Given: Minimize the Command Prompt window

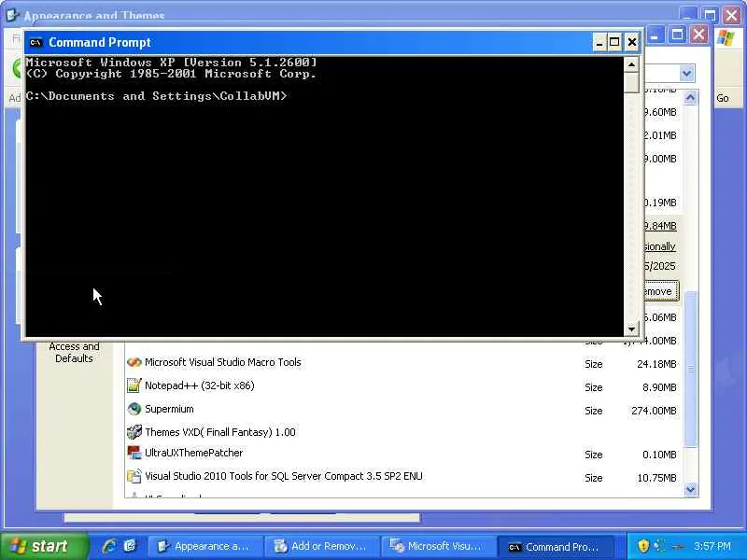Looking at the screenshot, I should (599, 43).
